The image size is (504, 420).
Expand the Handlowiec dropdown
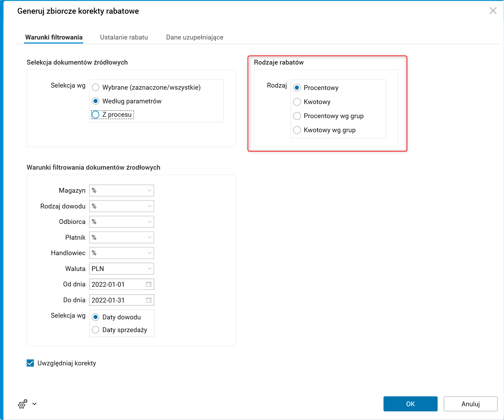(149, 253)
